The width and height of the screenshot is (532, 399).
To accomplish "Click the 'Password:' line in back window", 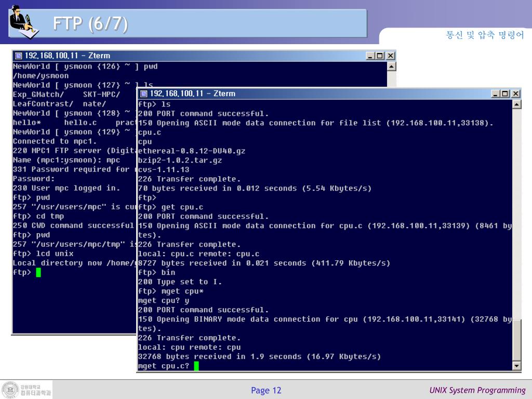I will click(x=34, y=179).
